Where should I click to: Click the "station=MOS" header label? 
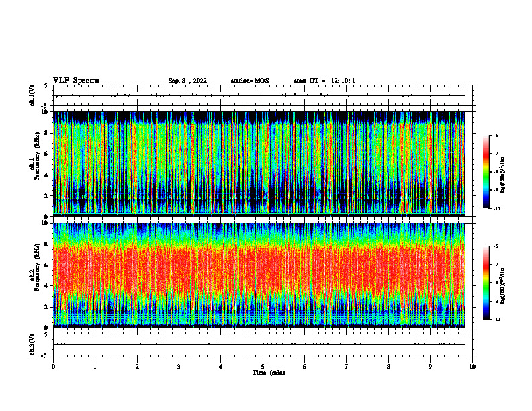pos(250,81)
